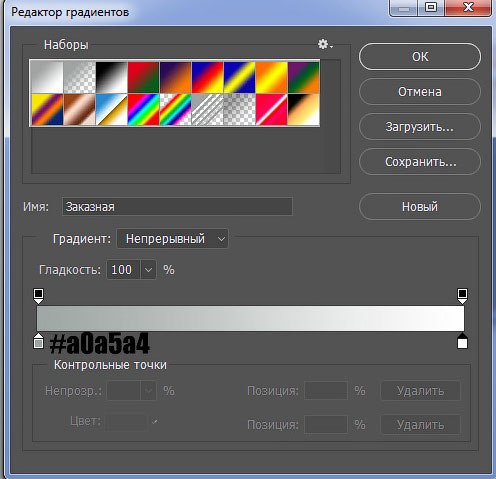The height and width of the screenshot is (479, 496).
Task: Click the Новый button
Action: (x=420, y=207)
